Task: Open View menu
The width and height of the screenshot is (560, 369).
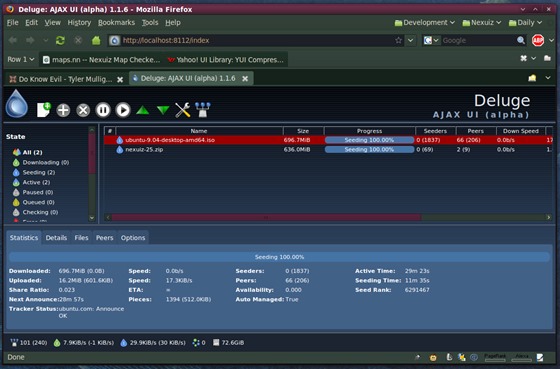Action: (x=52, y=23)
